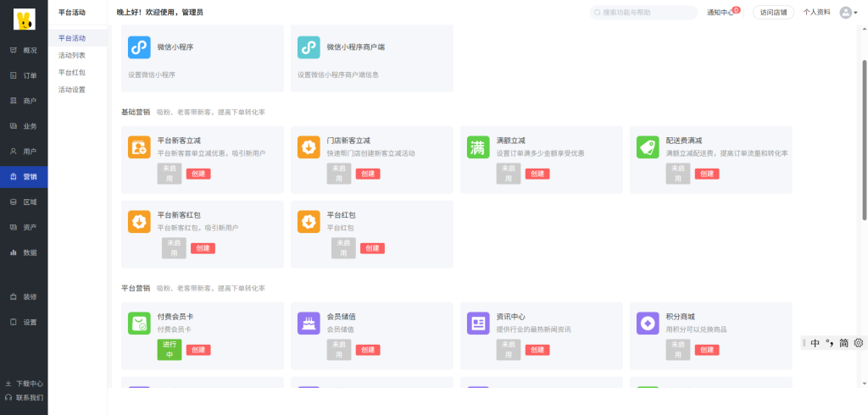Click 创建 on the 平台红包 card
Image resolution: width=868 pixels, height=415 pixels.
coord(372,248)
